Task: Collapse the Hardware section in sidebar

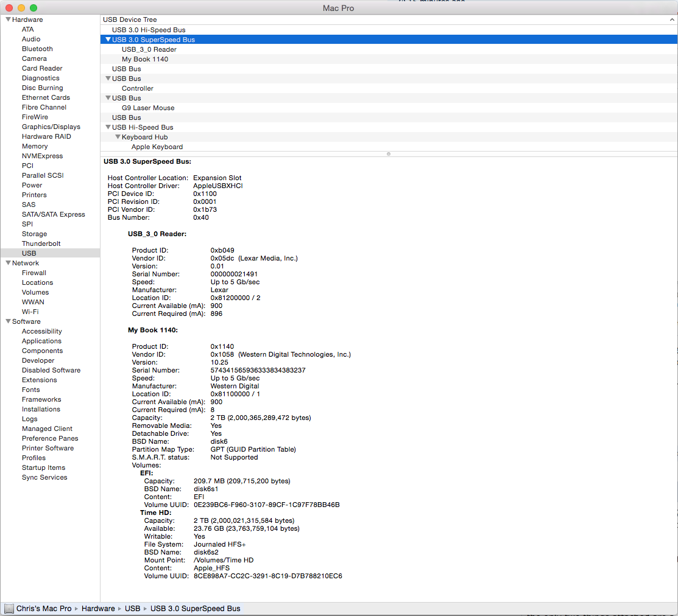Action: click(x=8, y=19)
